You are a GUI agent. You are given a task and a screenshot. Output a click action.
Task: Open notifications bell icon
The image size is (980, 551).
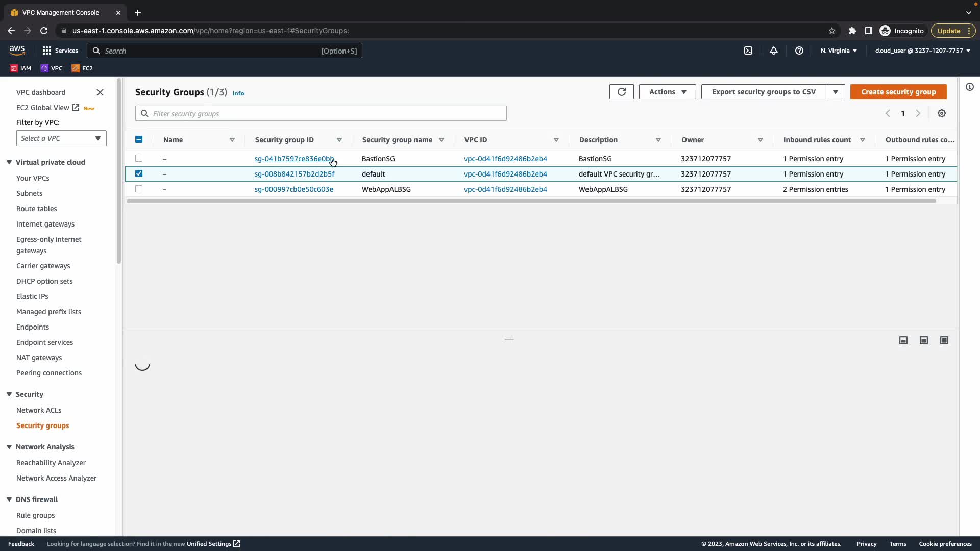773,51
